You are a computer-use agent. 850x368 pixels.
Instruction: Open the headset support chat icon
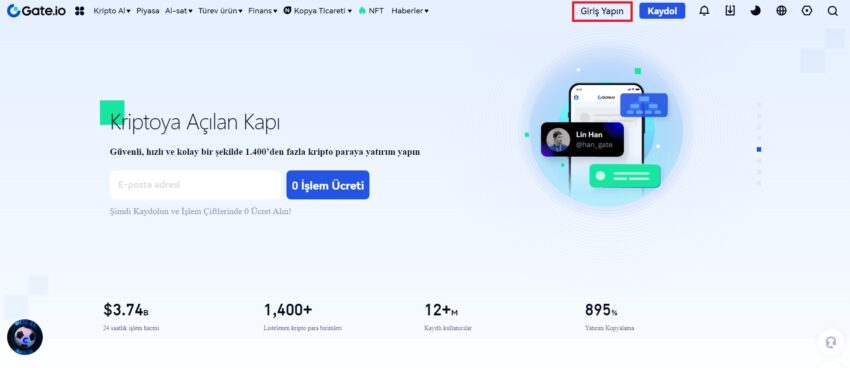(x=830, y=343)
